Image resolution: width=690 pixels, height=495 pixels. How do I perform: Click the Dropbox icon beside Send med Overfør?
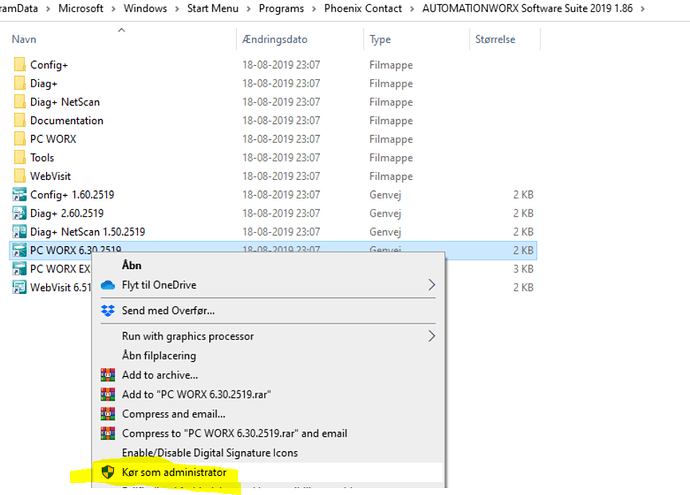108,311
